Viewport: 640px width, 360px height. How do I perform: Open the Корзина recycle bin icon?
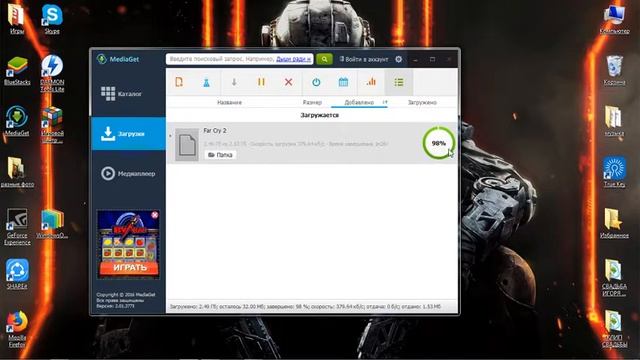pyautogui.click(x=614, y=70)
